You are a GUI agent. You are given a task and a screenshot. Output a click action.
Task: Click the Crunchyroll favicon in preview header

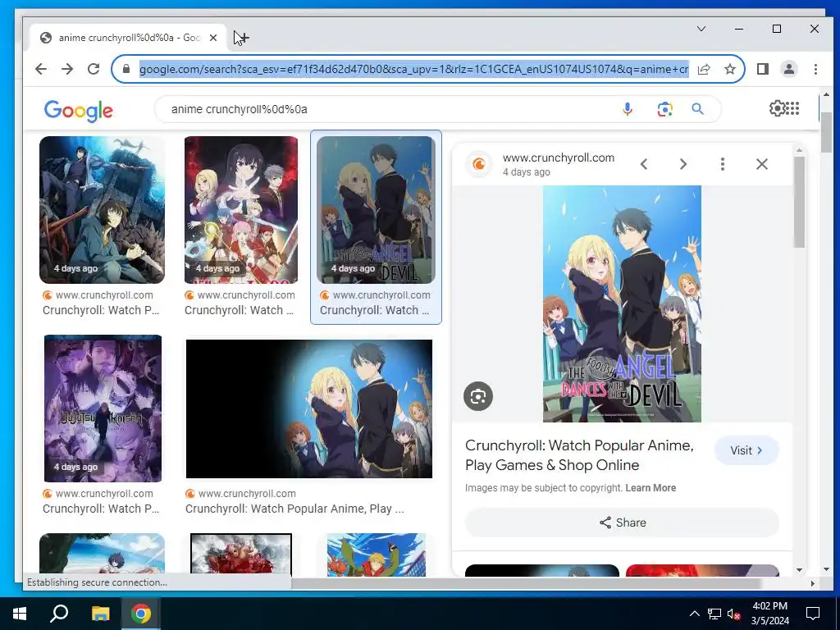(479, 164)
